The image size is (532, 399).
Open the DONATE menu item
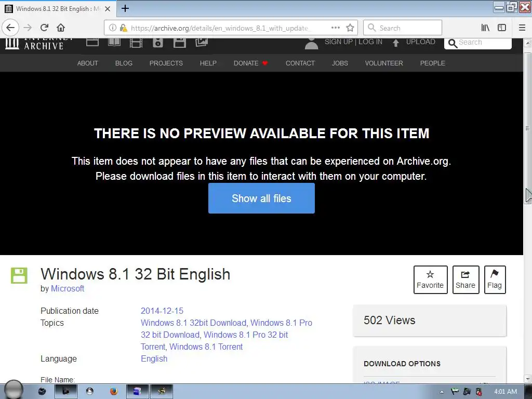tap(251, 63)
